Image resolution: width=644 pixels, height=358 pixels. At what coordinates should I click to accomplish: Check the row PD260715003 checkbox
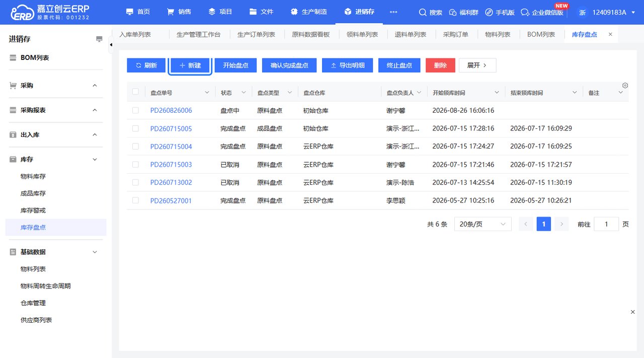point(135,164)
